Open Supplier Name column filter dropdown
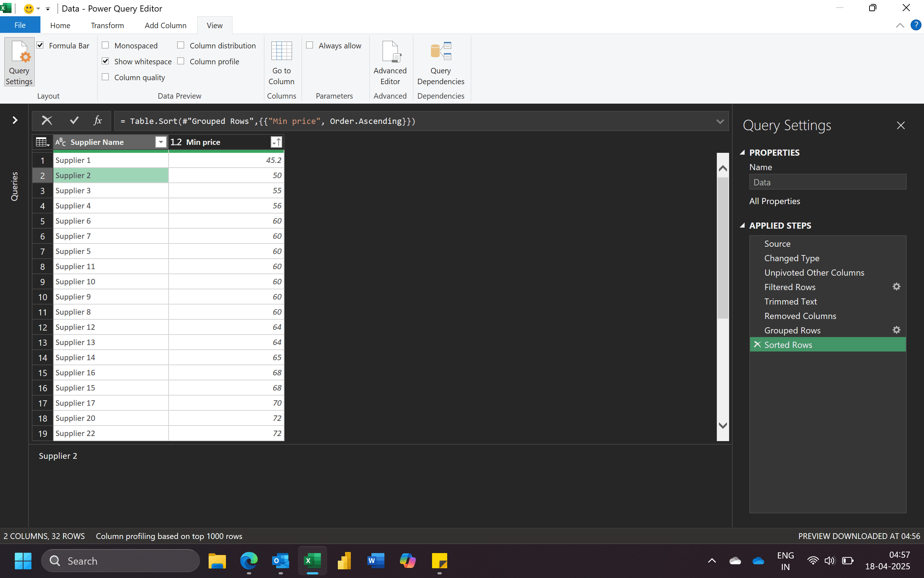The height and width of the screenshot is (578, 924). click(x=161, y=142)
